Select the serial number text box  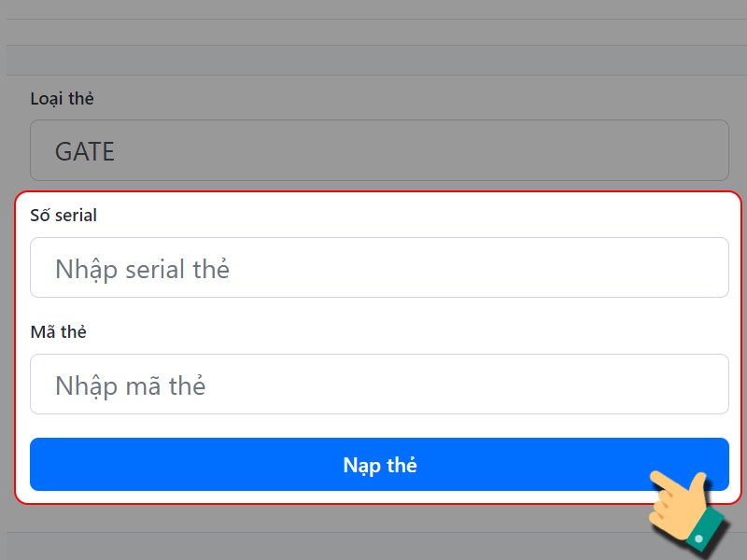[x=379, y=268]
